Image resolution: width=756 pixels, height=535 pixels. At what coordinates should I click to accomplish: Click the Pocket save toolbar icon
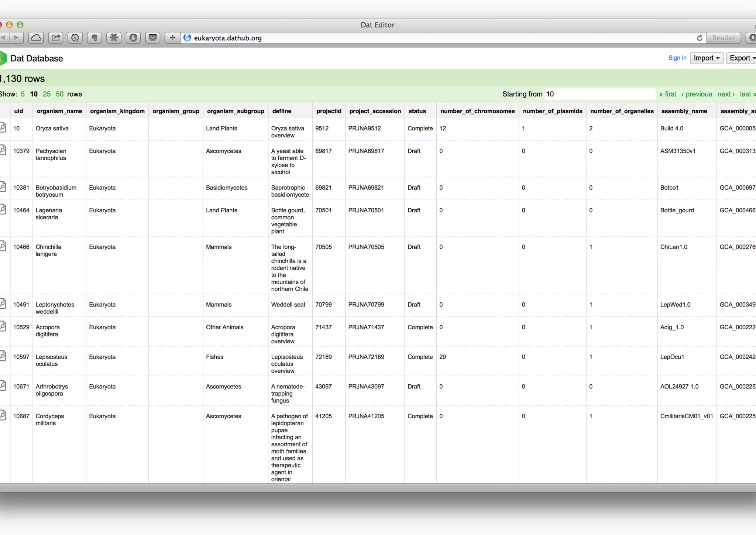[152, 38]
